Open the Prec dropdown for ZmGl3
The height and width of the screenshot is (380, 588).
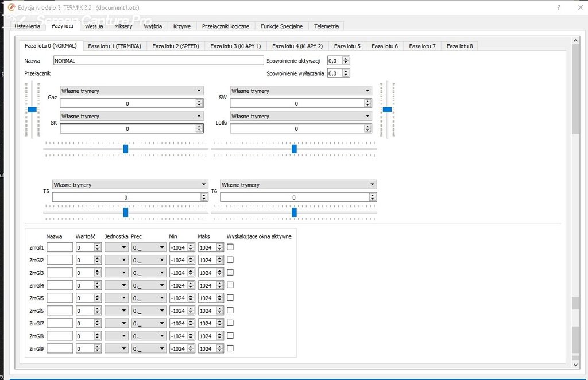coord(148,273)
